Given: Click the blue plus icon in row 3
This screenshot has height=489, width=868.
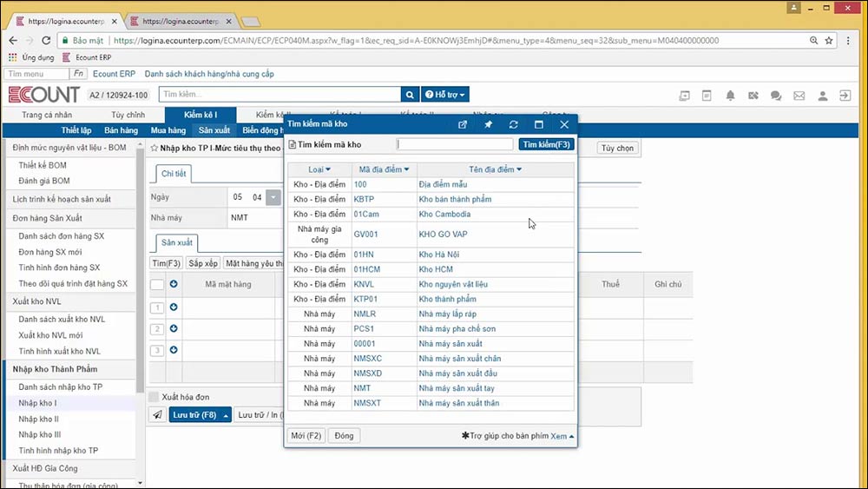Looking at the screenshot, I should (x=174, y=350).
